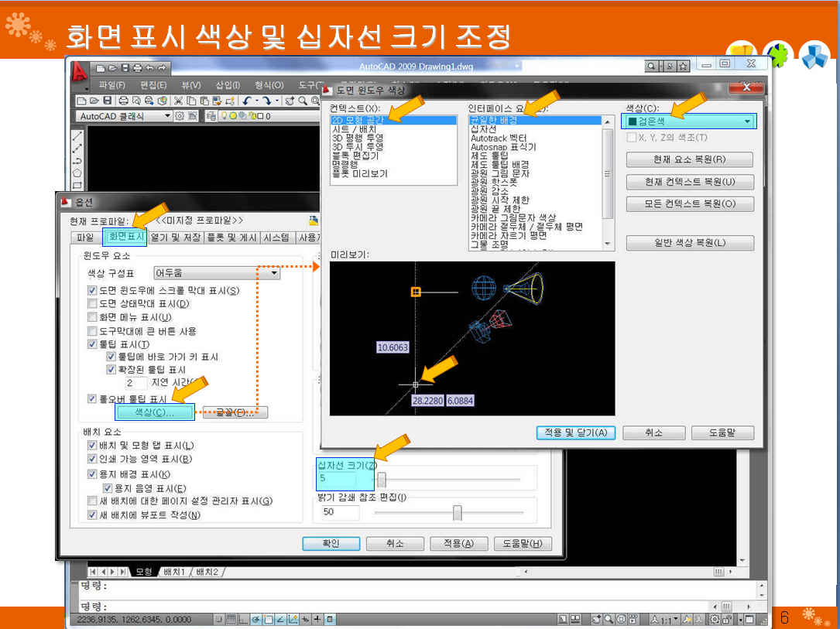Toggle 인쇄 가능 영역 표시 checkbox
This screenshot has width=840, height=629.
click(x=93, y=460)
